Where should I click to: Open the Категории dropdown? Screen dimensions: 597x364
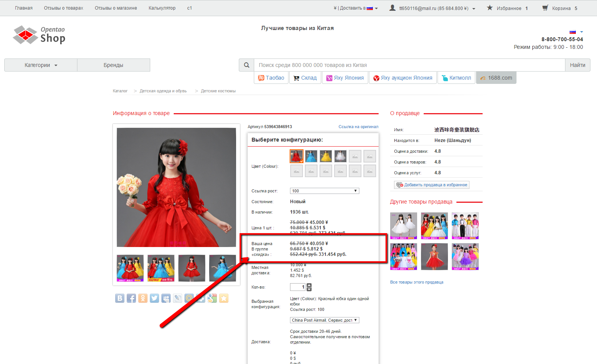[x=41, y=65]
